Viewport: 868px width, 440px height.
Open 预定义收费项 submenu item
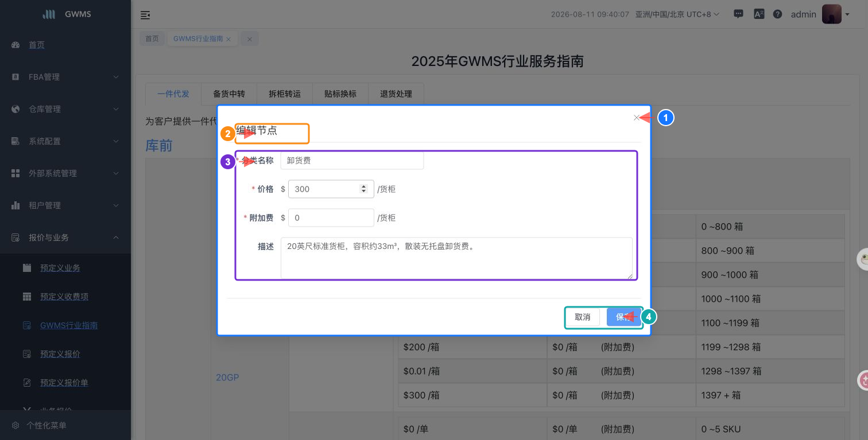[64, 297]
